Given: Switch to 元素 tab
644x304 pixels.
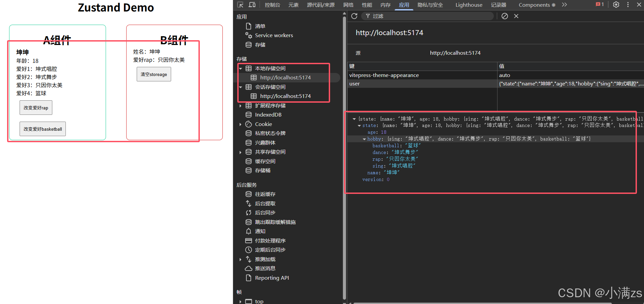Looking at the screenshot, I should pyautogui.click(x=293, y=5).
